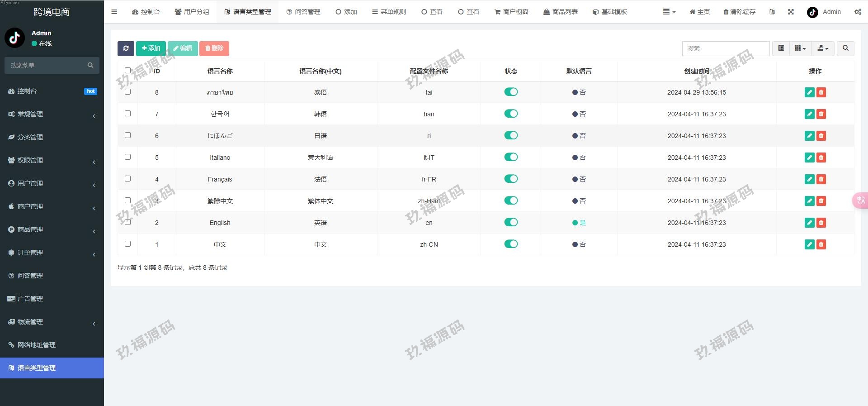Disable the status switch for Français
The image size is (868, 406).
pyautogui.click(x=511, y=179)
